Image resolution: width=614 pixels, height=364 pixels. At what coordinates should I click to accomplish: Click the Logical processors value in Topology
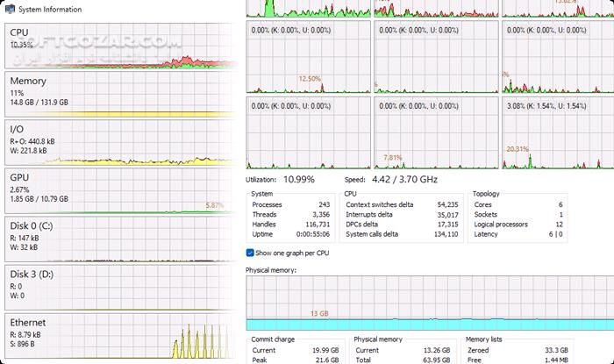coord(587,225)
